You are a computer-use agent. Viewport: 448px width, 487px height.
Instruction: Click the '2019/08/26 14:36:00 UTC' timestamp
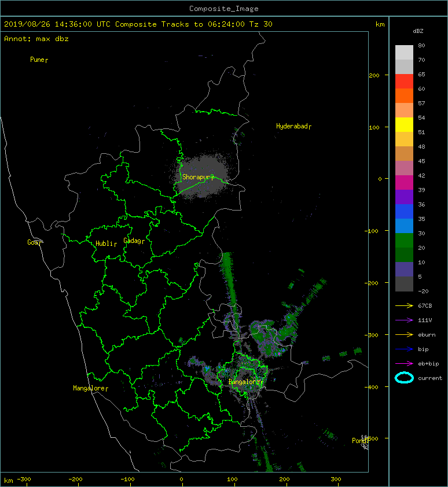tap(57, 24)
